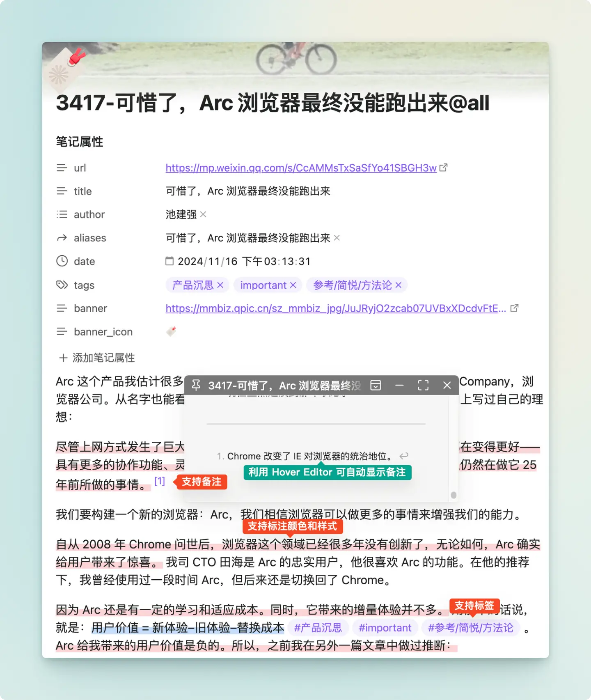
Task: Remove the 产品沉思 tag from properties
Action: [x=220, y=285]
